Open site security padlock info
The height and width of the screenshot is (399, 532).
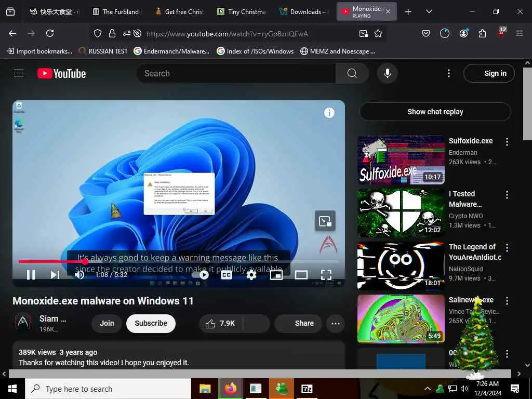(x=112, y=33)
